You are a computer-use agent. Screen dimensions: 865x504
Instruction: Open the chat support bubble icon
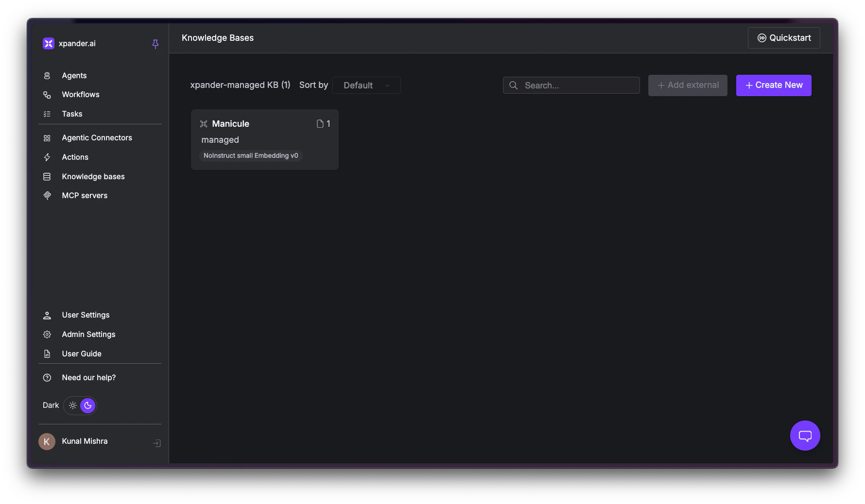[x=805, y=436]
